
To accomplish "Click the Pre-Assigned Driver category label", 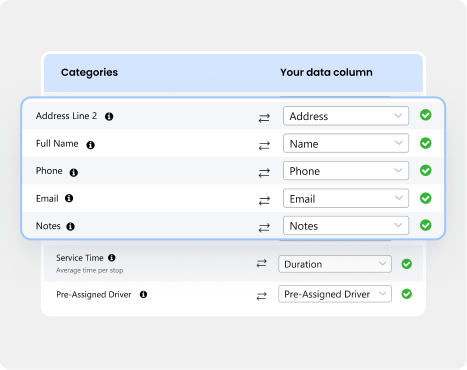I will click(x=94, y=295).
